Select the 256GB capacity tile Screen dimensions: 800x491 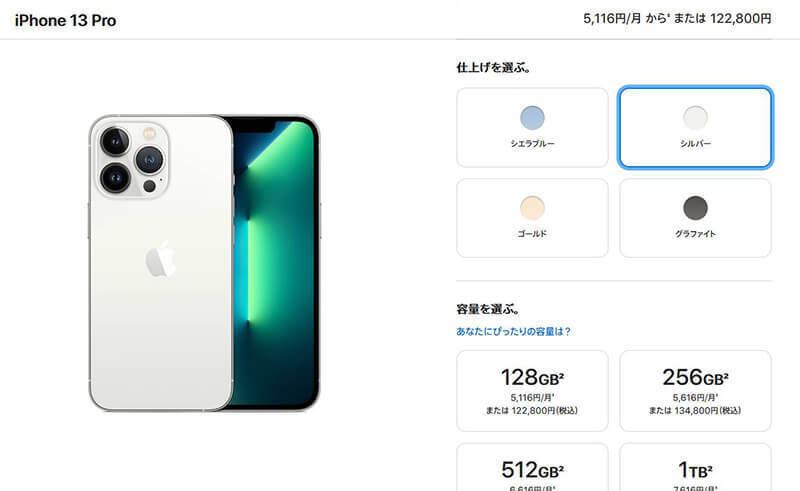pos(695,391)
